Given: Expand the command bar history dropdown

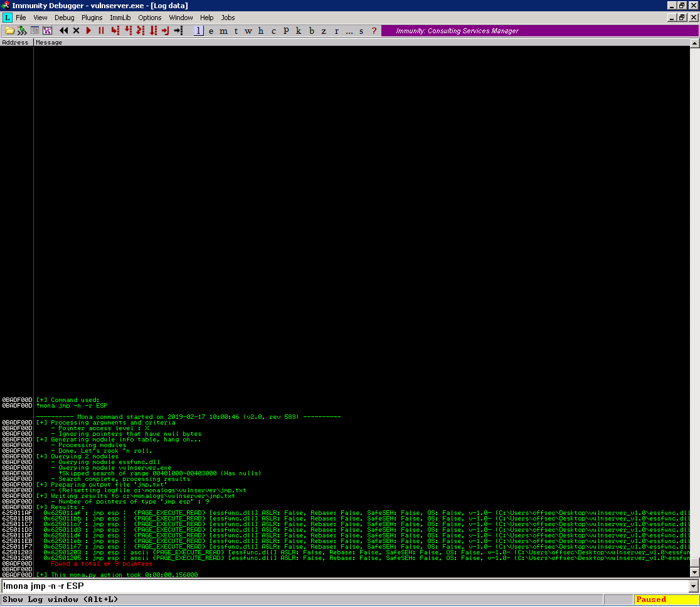Looking at the screenshot, I should pyautogui.click(x=693, y=586).
